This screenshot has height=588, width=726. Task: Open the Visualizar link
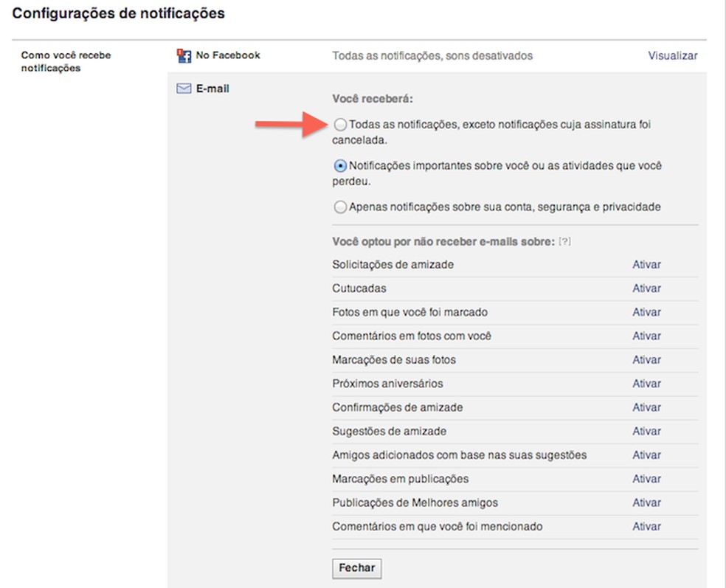click(671, 55)
